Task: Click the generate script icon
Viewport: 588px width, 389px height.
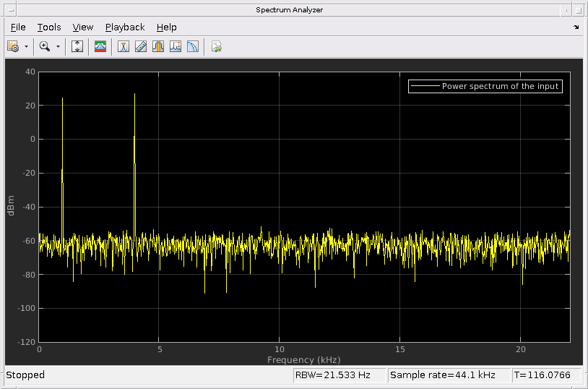Action: [x=216, y=46]
